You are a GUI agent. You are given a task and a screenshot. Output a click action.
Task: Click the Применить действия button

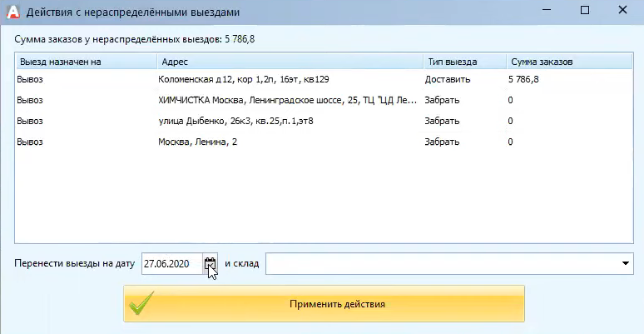coord(324,304)
